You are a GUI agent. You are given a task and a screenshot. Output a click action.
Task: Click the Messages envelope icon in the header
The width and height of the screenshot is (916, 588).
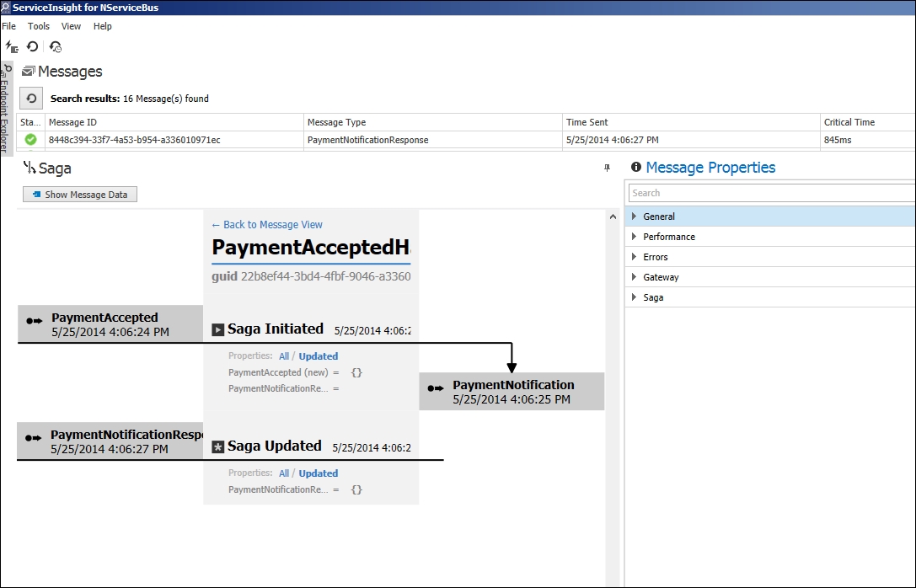pyautogui.click(x=29, y=72)
